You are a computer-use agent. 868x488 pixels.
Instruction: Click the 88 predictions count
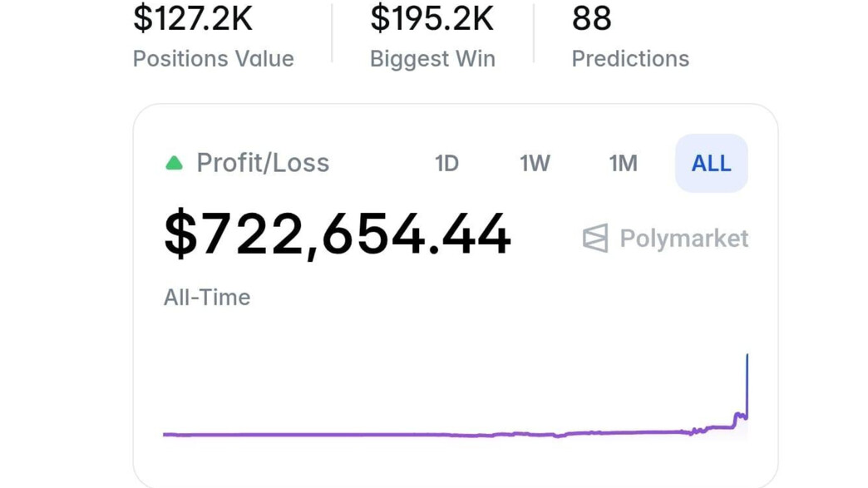point(591,18)
